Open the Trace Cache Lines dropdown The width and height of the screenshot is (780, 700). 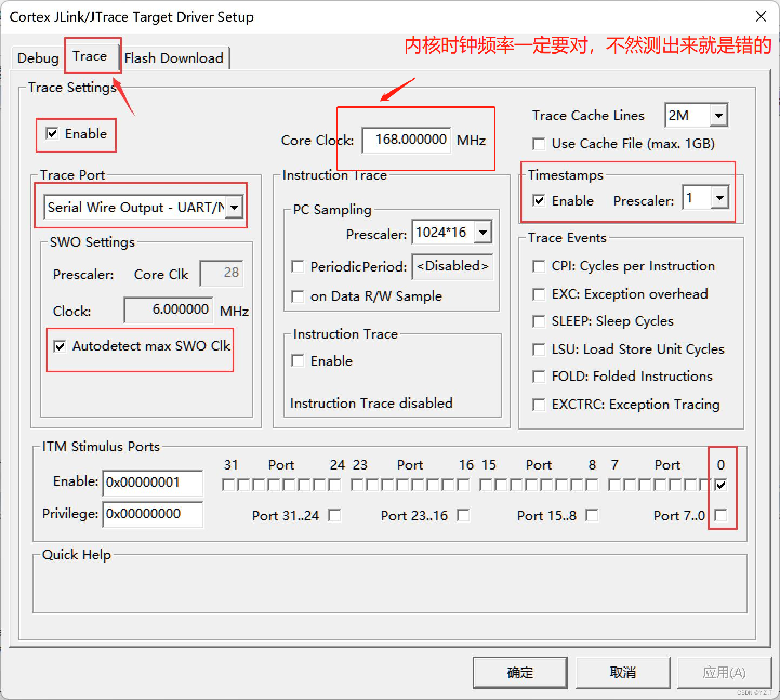(x=718, y=115)
